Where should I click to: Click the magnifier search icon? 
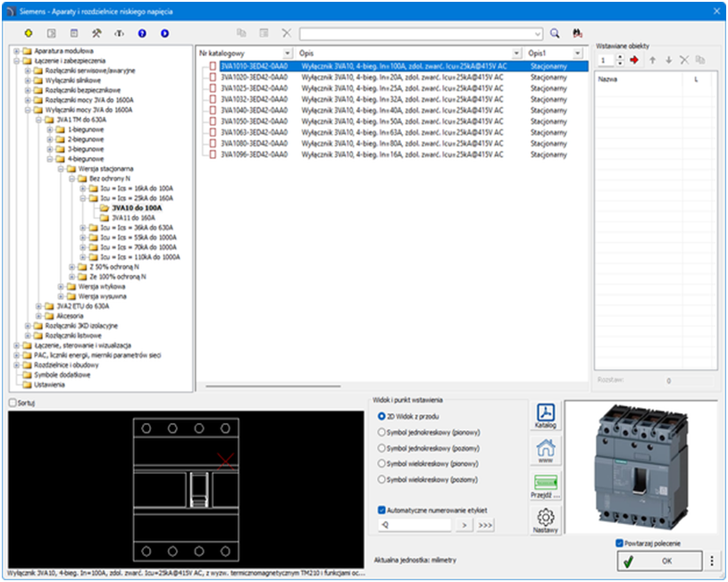(x=555, y=33)
